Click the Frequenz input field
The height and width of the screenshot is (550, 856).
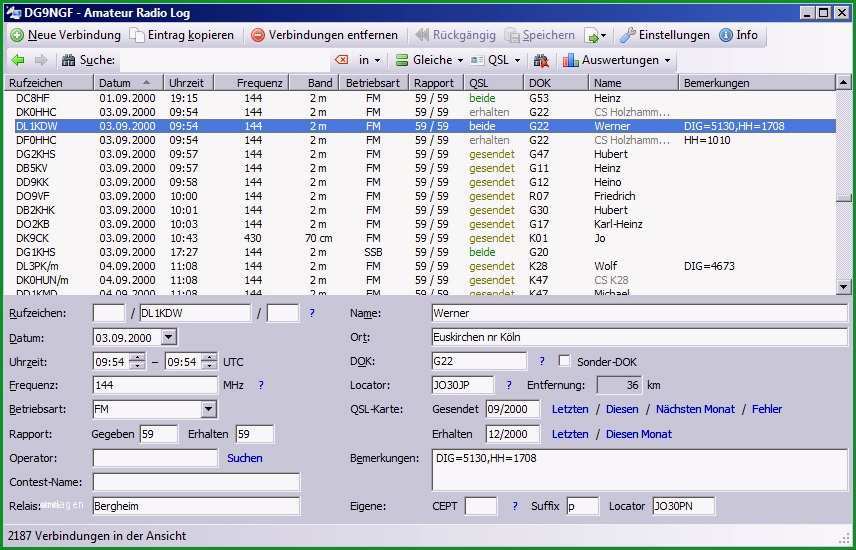(x=155, y=385)
